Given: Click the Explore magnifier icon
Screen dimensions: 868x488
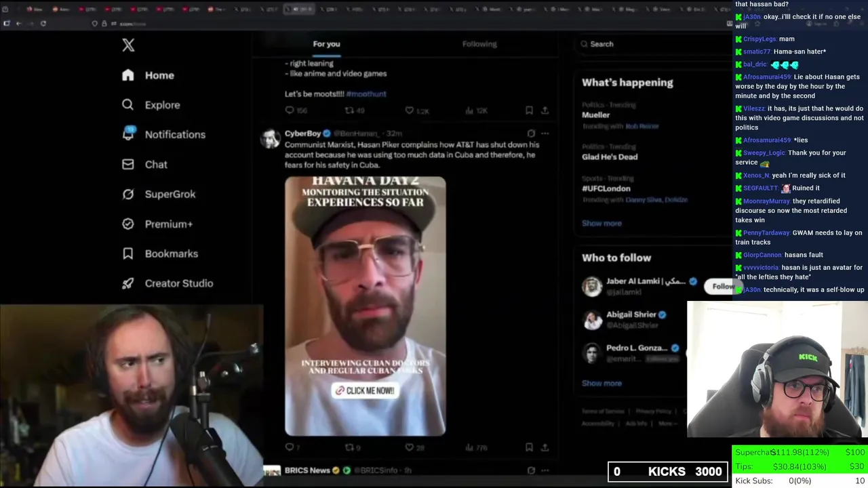Looking at the screenshot, I should click(x=128, y=105).
